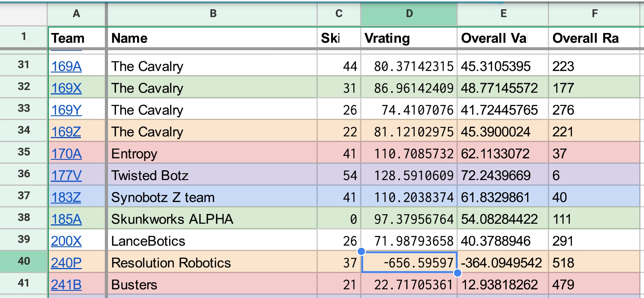Select row 38 header
644x298 pixels.
24,217
